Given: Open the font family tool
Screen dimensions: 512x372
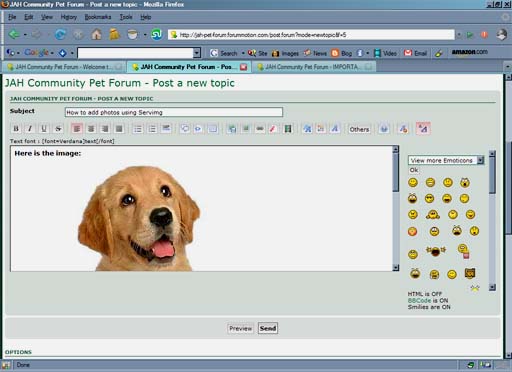Looking at the screenshot, I should [335, 129].
